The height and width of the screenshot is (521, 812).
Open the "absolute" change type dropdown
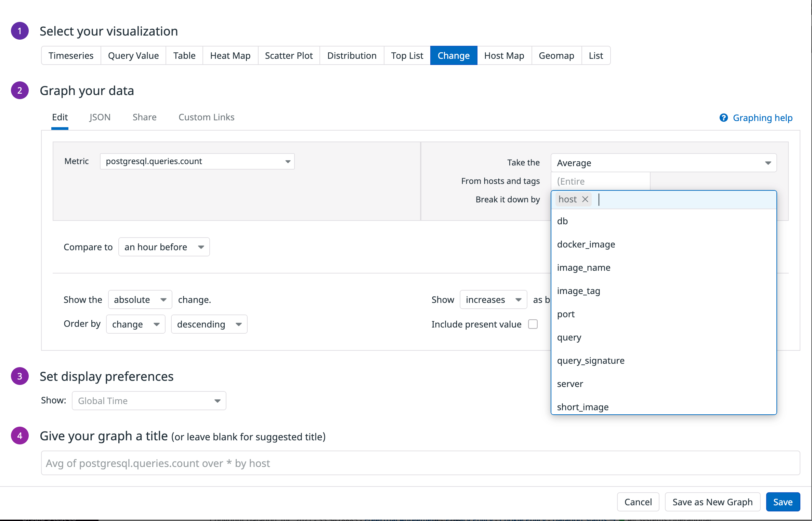[140, 299]
